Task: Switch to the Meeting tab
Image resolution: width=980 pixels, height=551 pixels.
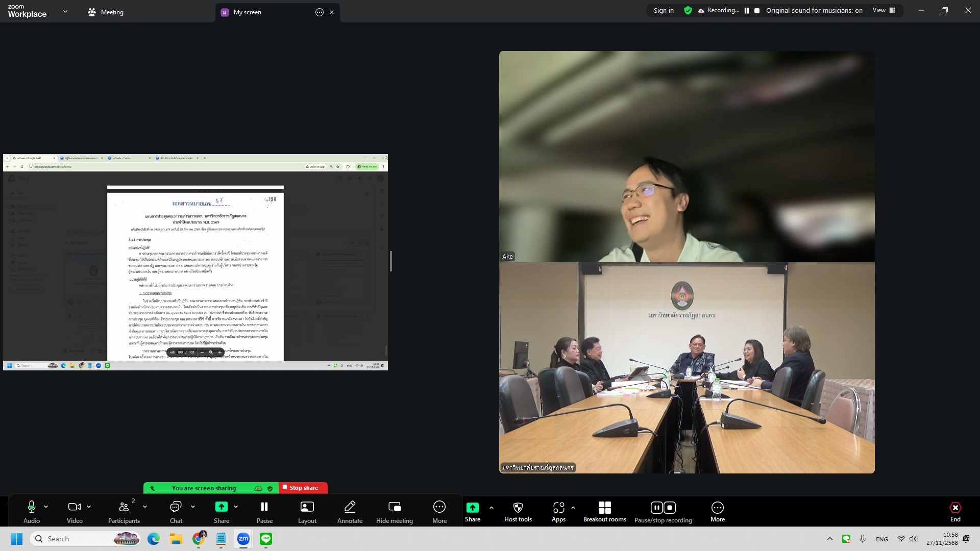Action: tap(106, 12)
